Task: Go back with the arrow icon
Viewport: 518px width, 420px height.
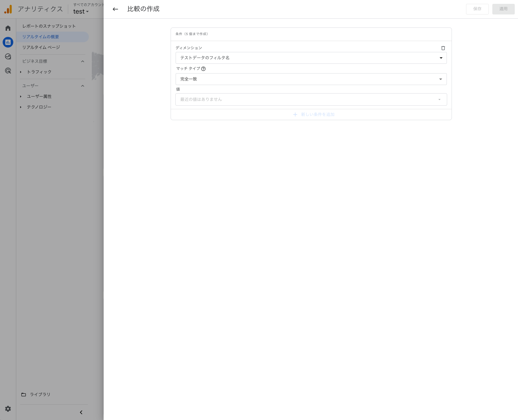Action: click(115, 9)
